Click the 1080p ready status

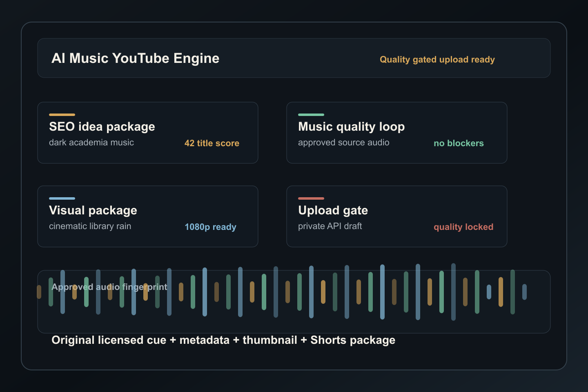tap(210, 227)
